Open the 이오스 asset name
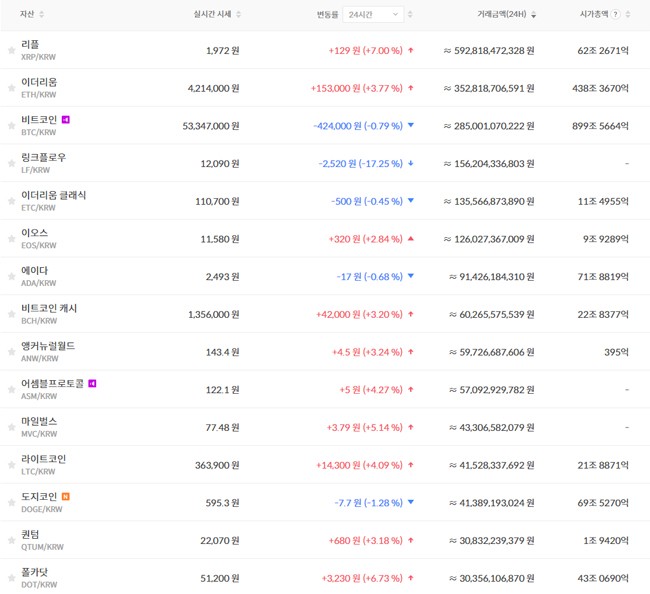This screenshot has width=650, height=594. [34, 233]
